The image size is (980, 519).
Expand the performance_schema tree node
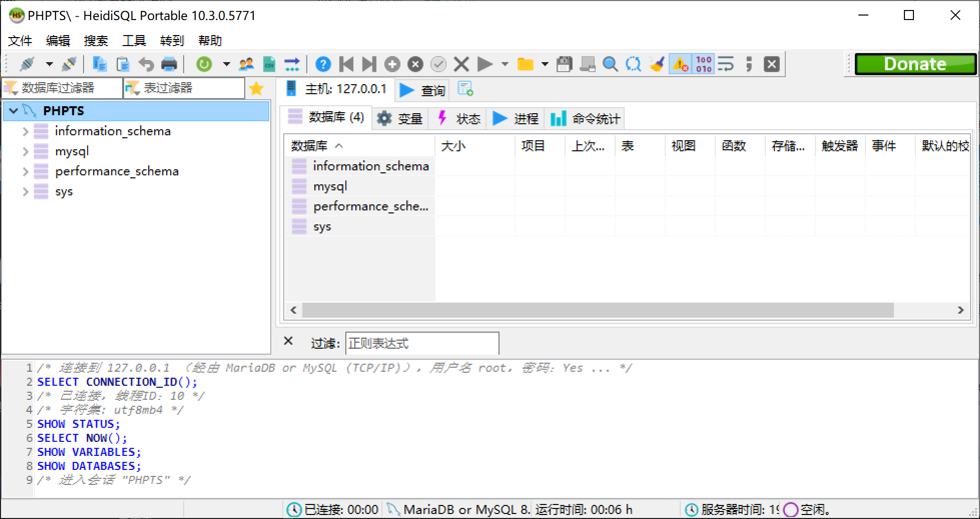[x=26, y=171]
